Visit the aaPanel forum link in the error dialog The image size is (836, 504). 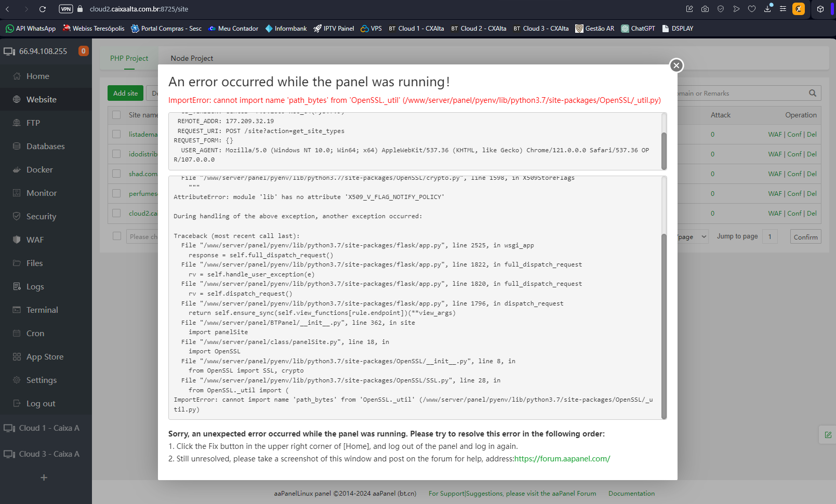tap(562, 459)
